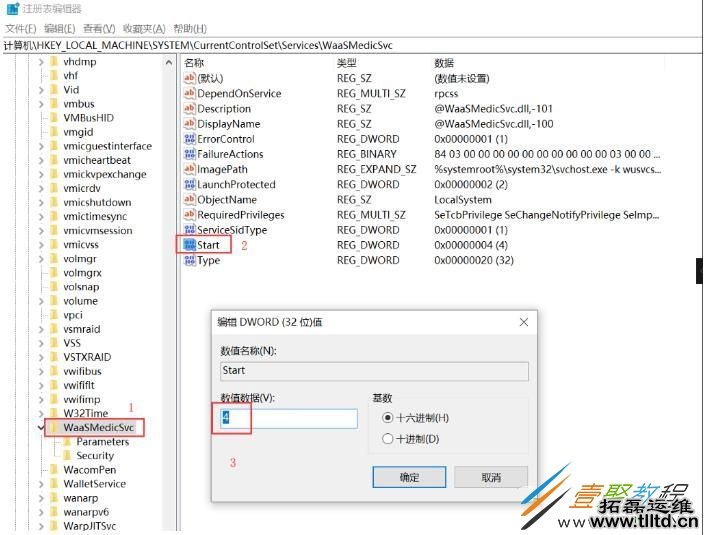Click the 类型 column header
Image resolution: width=704 pixels, height=535 pixels.
[347, 63]
